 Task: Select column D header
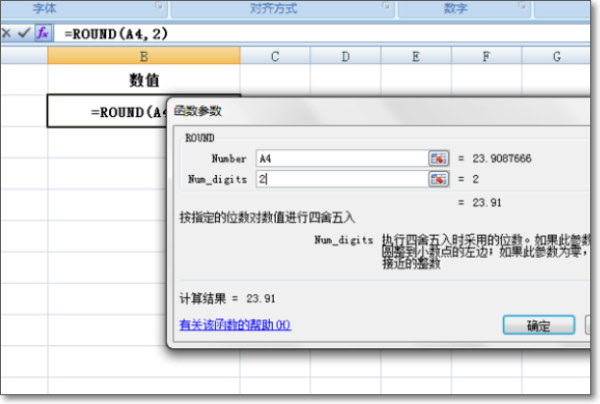tap(346, 56)
